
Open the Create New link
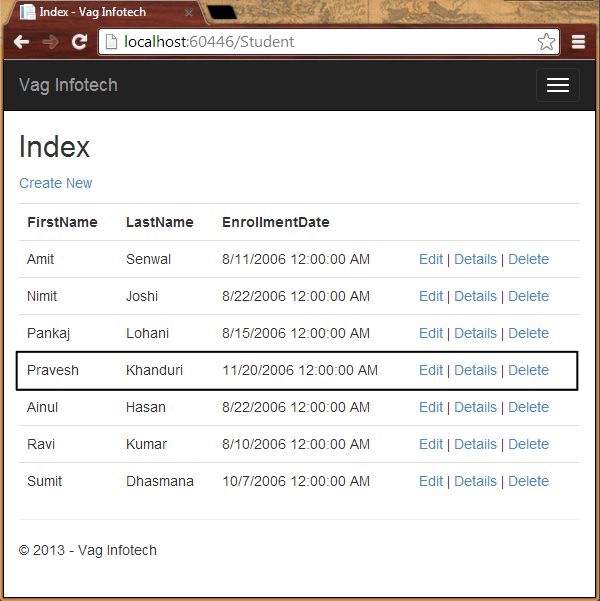pos(56,183)
